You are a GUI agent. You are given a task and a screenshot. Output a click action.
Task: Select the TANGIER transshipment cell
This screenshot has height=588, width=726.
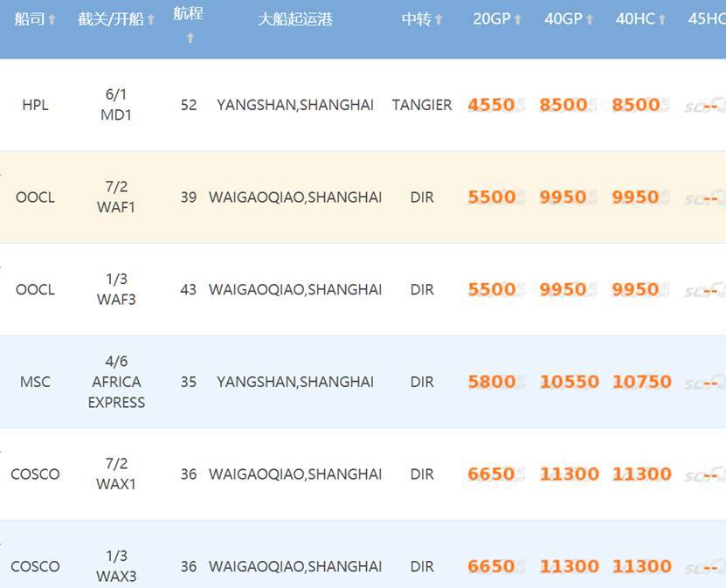(x=422, y=105)
